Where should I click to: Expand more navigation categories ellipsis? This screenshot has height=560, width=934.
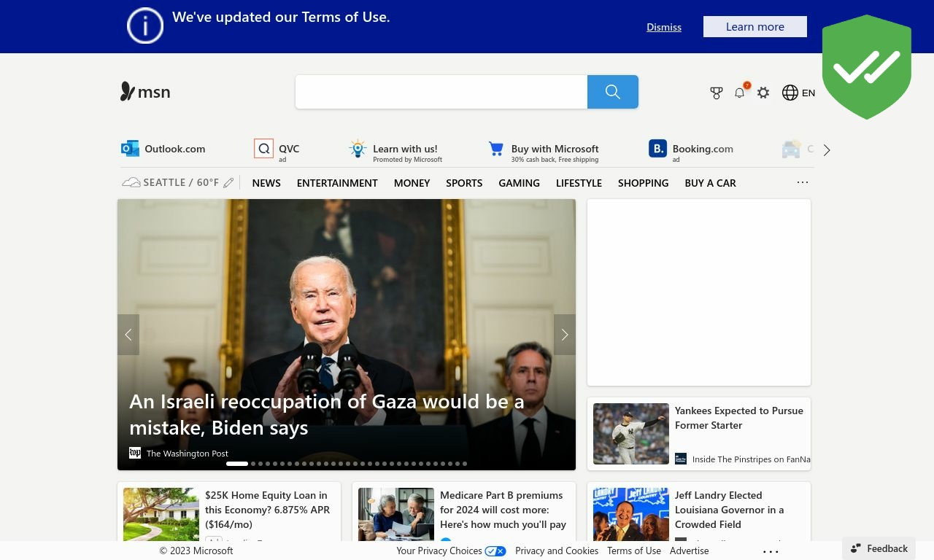pyautogui.click(x=803, y=183)
